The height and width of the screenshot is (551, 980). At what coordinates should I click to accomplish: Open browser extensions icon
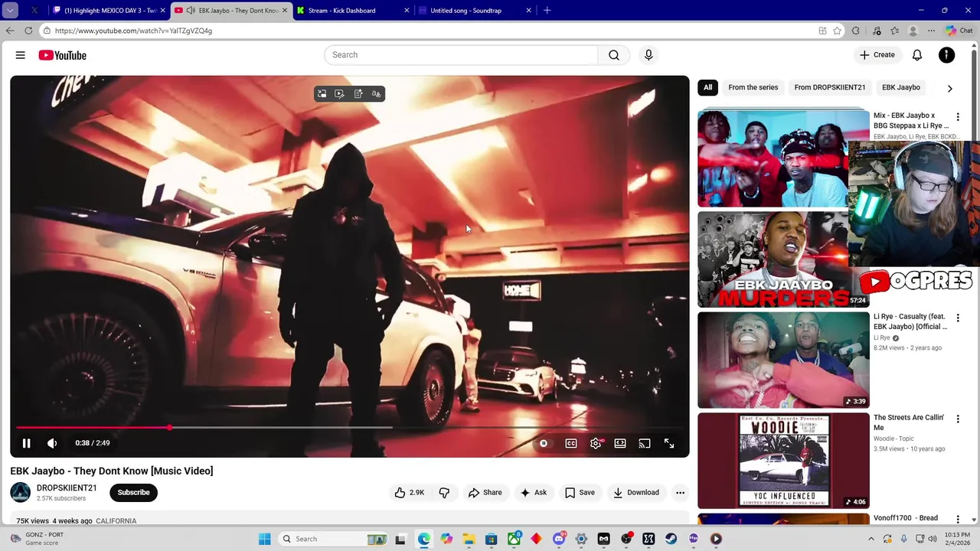point(856,31)
